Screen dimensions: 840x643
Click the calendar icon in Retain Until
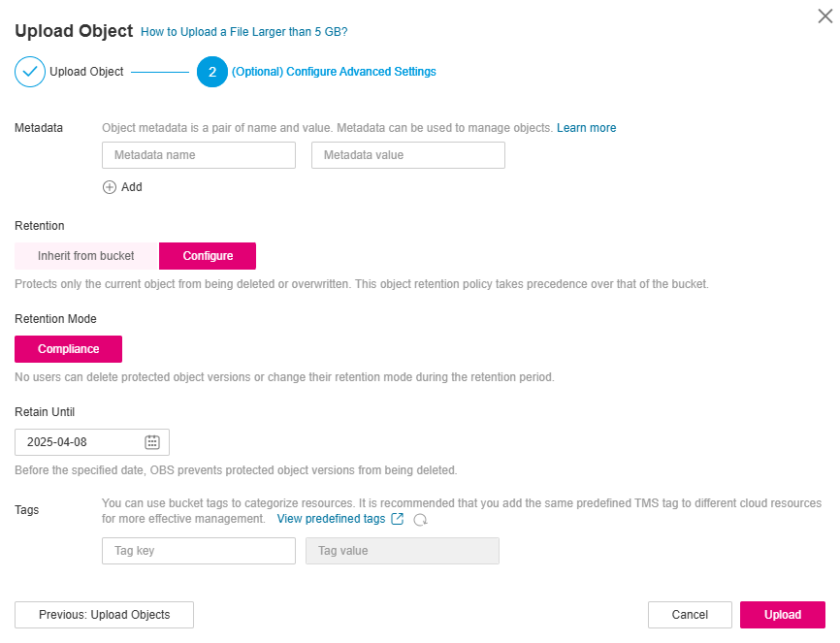click(x=152, y=442)
